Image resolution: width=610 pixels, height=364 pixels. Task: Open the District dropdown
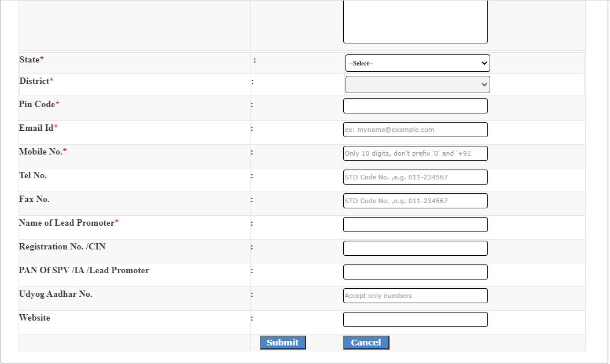417,84
